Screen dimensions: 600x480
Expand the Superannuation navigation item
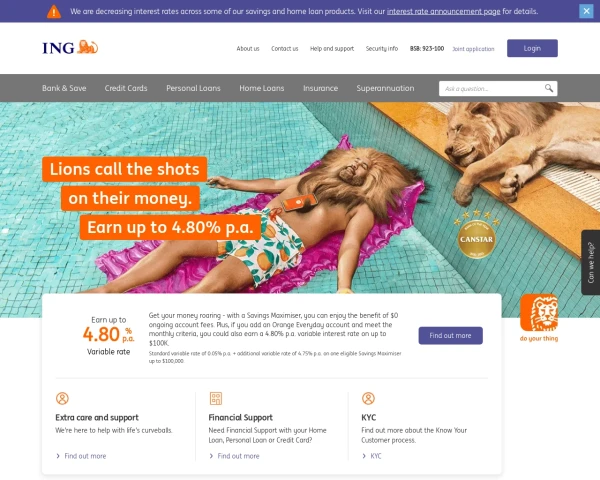point(385,88)
